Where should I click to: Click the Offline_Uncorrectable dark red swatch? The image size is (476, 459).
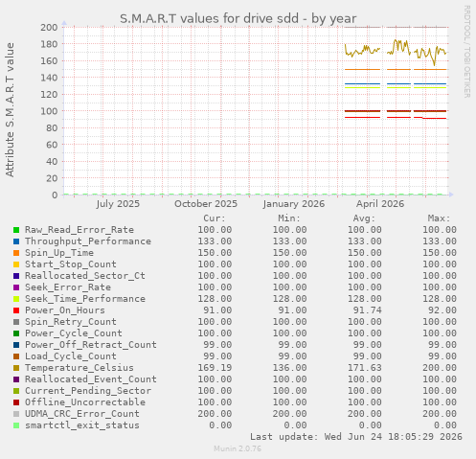(16, 402)
